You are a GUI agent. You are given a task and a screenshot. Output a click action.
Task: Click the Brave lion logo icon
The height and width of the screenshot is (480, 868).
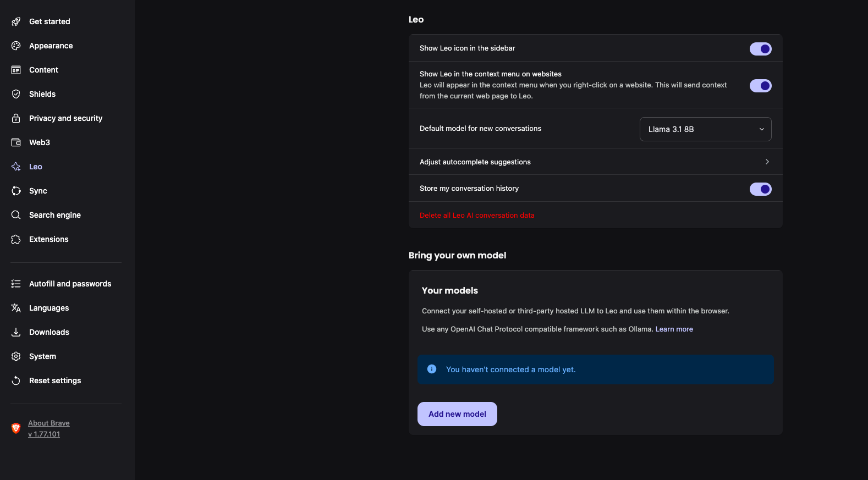coord(16,428)
